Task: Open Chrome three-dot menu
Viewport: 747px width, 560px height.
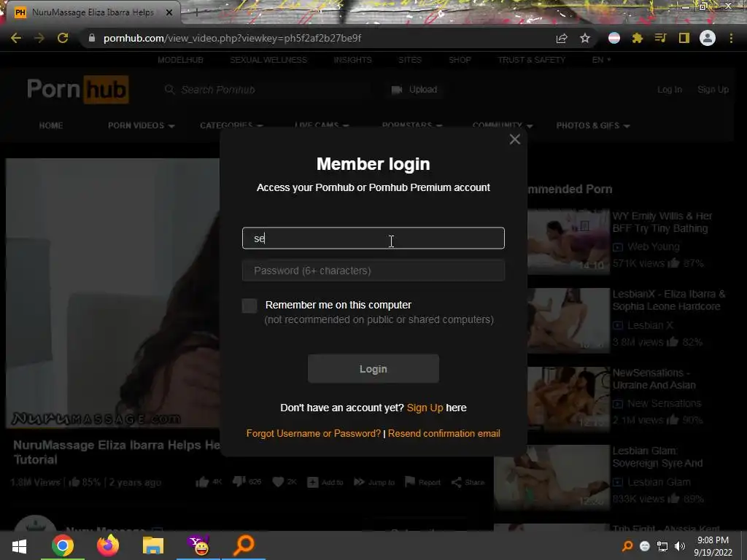Action: tap(731, 38)
